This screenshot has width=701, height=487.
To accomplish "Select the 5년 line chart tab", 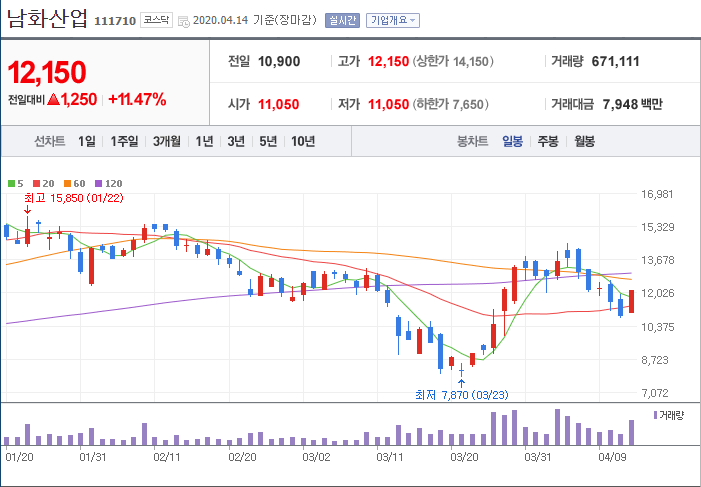I will pos(268,142).
